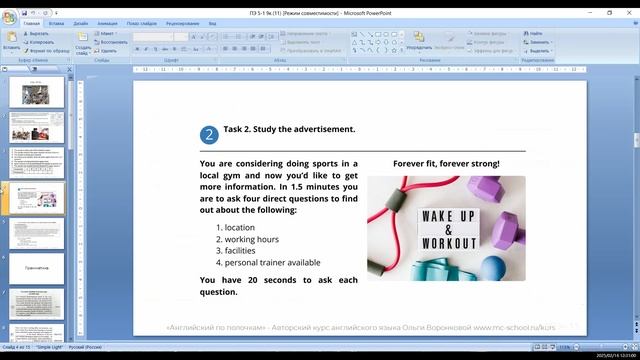Click the clear formatting icon
Screen dimensions: 640x360
[212, 37]
